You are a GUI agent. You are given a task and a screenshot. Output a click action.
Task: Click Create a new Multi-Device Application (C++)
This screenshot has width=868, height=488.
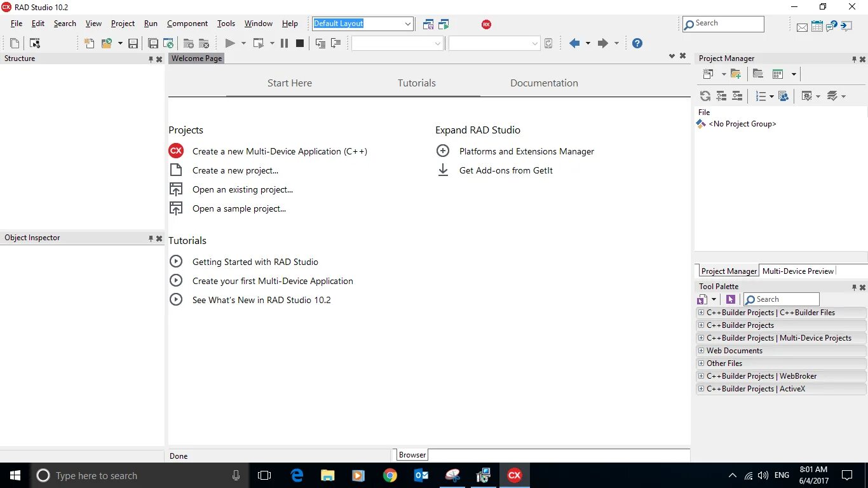280,151
